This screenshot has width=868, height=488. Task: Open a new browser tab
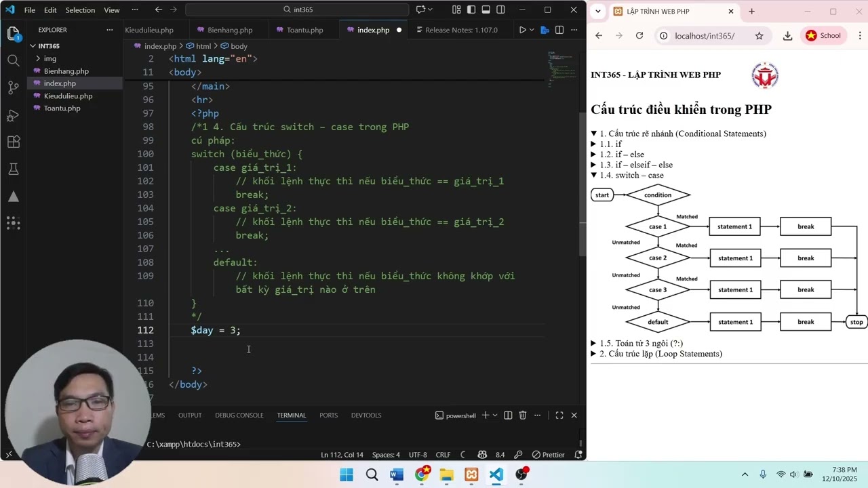tap(751, 12)
